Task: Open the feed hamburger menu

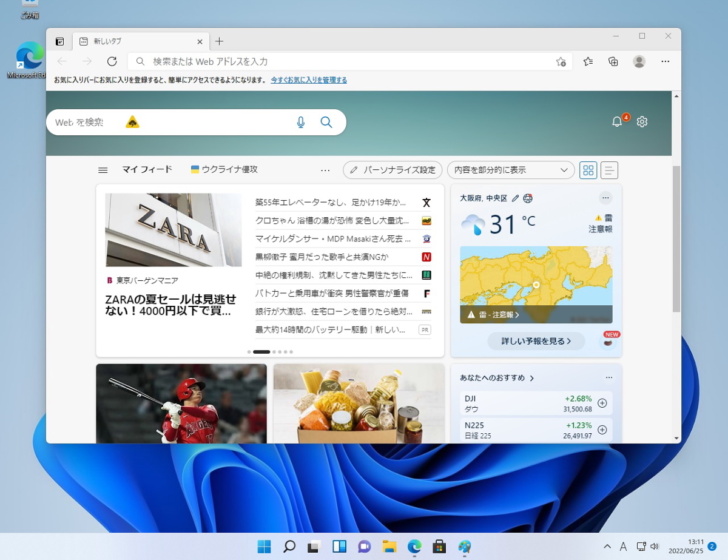Action: click(103, 170)
